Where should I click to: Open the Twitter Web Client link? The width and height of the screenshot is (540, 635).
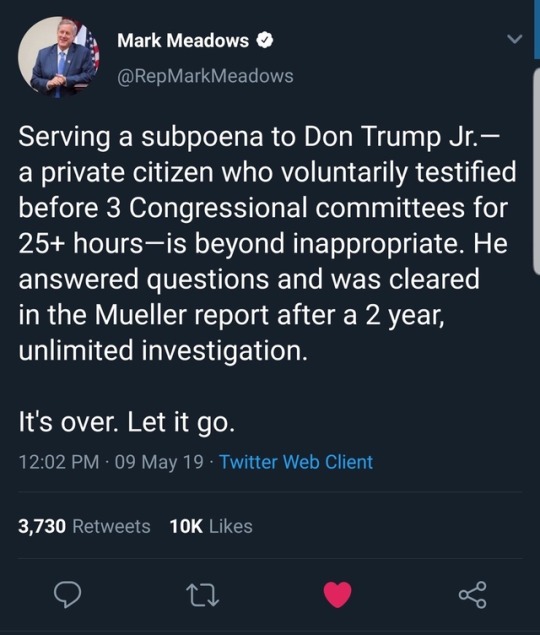point(296,462)
